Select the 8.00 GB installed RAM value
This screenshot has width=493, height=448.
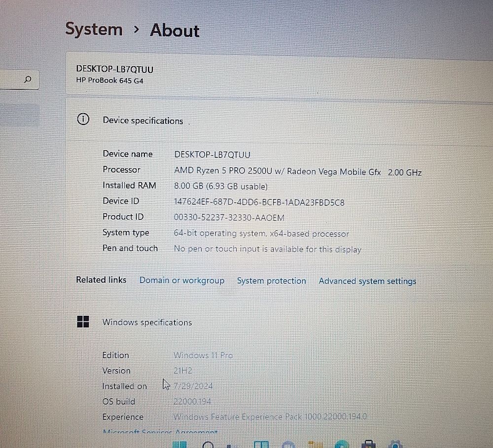(221, 186)
